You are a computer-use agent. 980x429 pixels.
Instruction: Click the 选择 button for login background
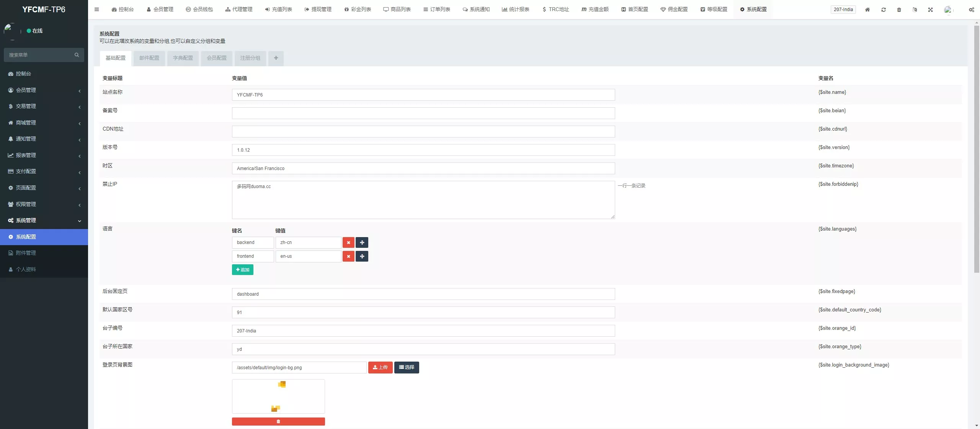407,367
